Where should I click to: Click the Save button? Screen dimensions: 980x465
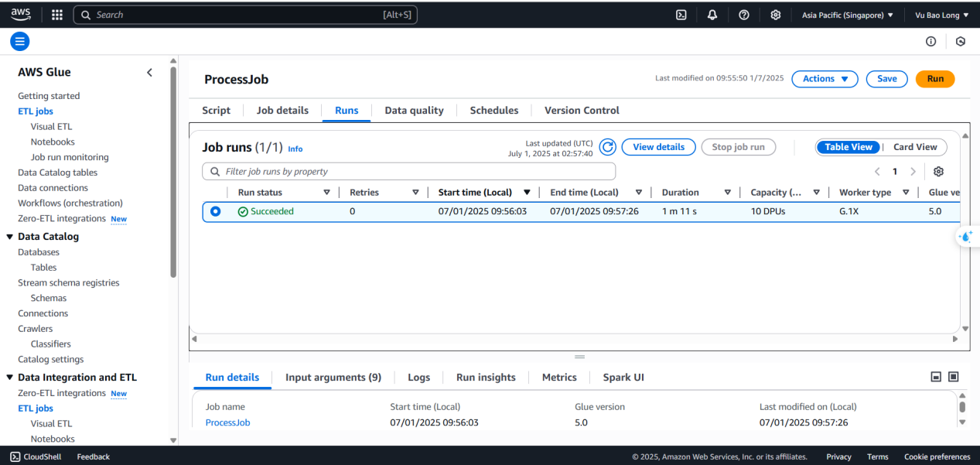tap(886, 79)
